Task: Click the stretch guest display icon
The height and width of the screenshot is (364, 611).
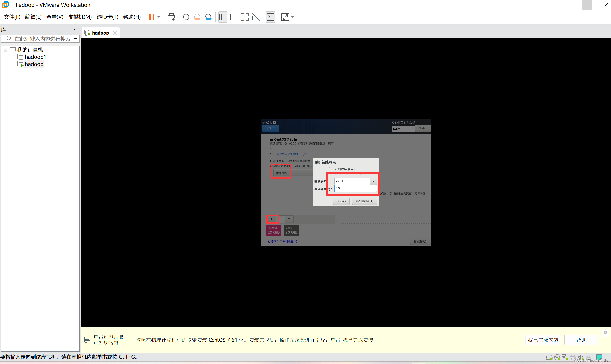Action: pos(285,17)
